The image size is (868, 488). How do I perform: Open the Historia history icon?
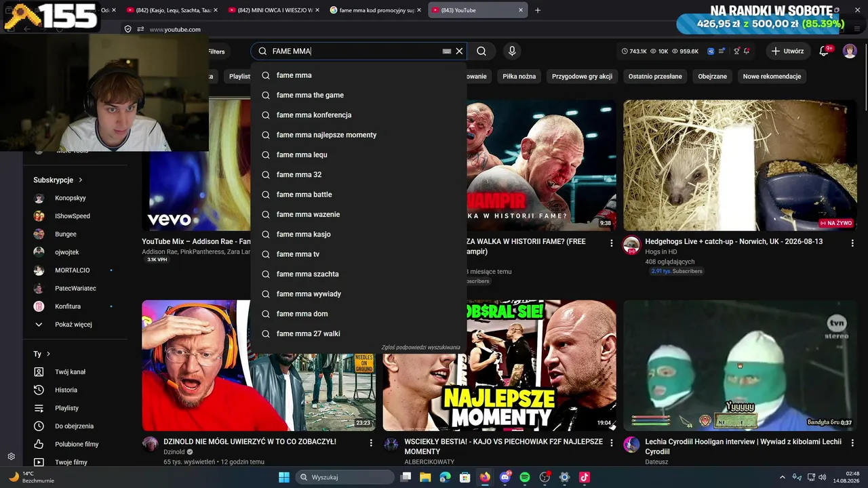tap(39, 390)
